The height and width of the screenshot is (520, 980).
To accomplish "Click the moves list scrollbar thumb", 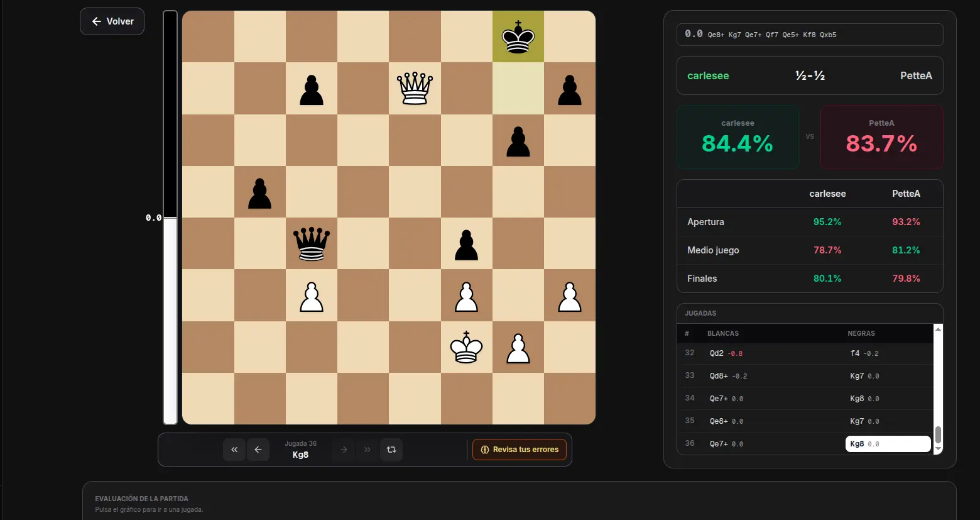I will pyautogui.click(x=939, y=434).
